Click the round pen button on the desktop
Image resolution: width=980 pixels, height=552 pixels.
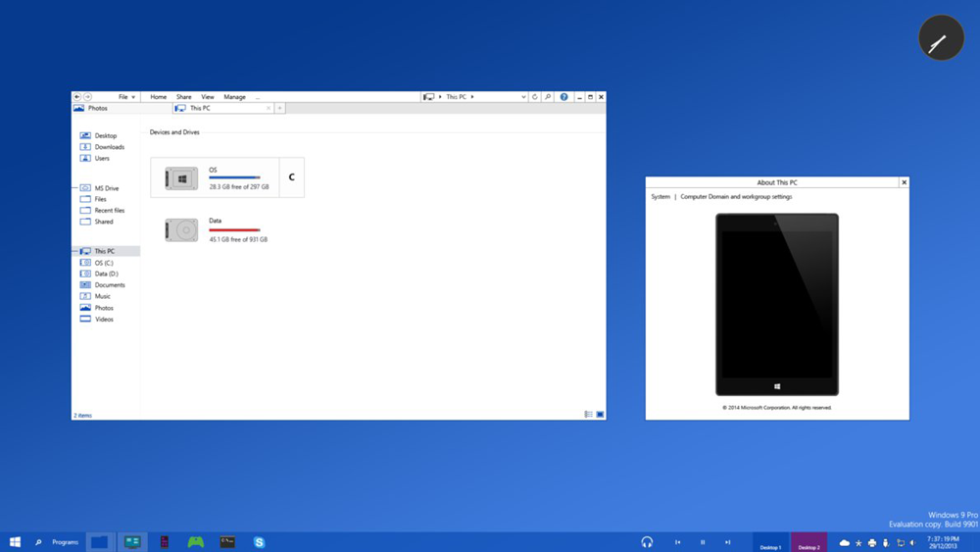[941, 37]
